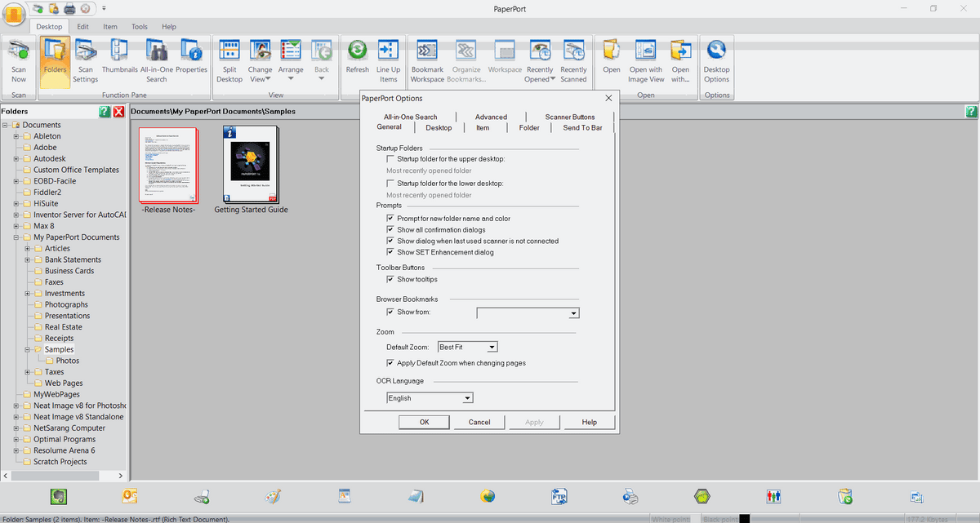Uncheck Show all confirmation dialogs
Screen dimensions: 980x523
[390, 229]
